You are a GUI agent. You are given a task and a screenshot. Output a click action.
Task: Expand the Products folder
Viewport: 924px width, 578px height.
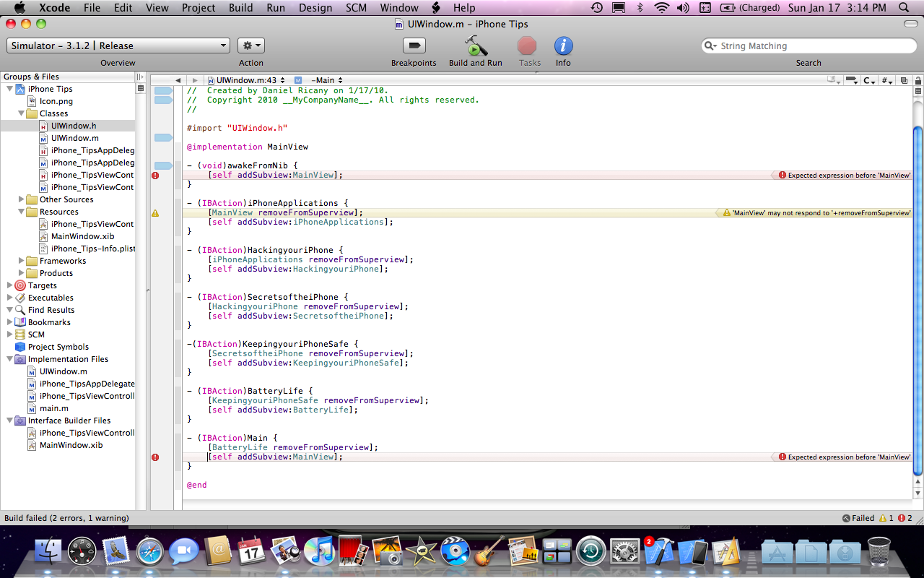click(x=21, y=273)
